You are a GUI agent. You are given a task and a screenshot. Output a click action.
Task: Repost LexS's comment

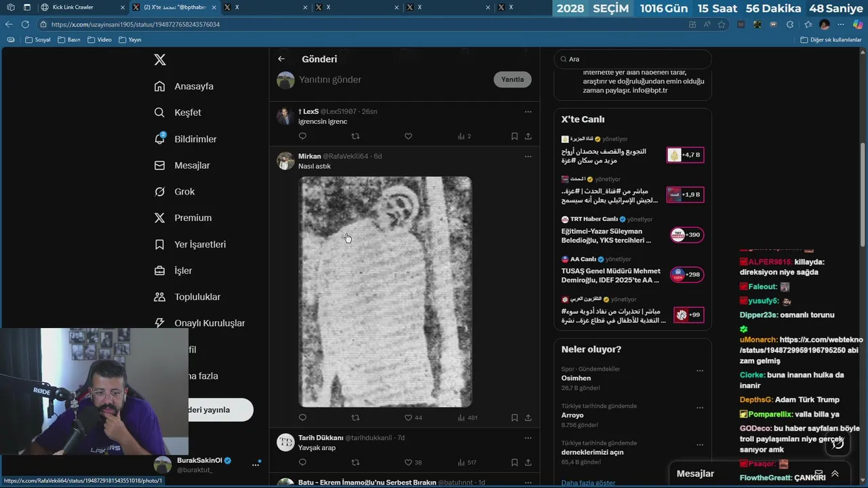pos(355,136)
